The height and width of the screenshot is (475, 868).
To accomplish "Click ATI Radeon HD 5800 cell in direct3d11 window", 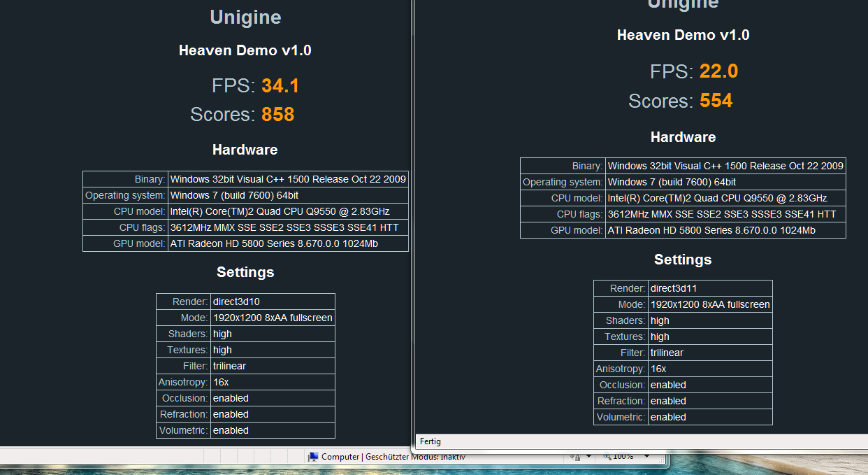I will (x=725, y=230).
